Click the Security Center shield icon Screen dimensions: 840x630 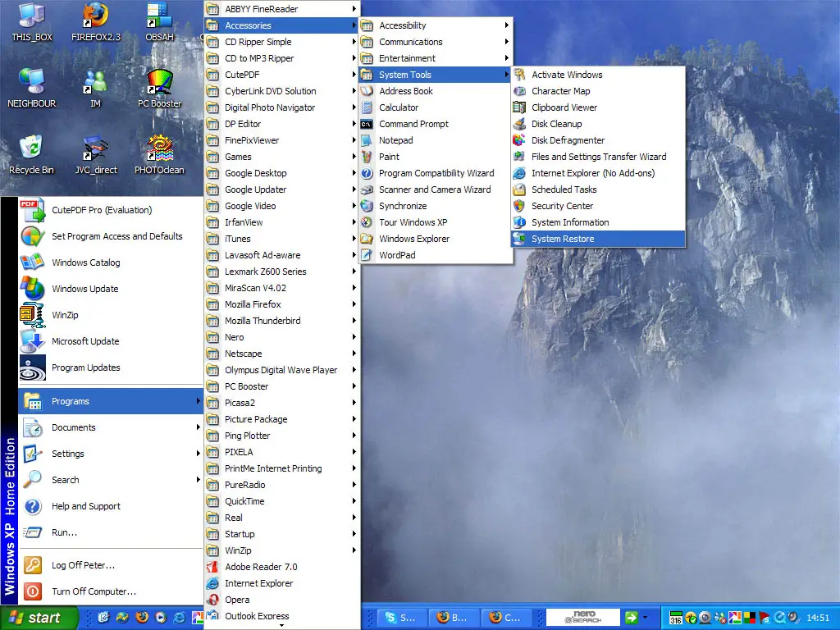[519, 206]
